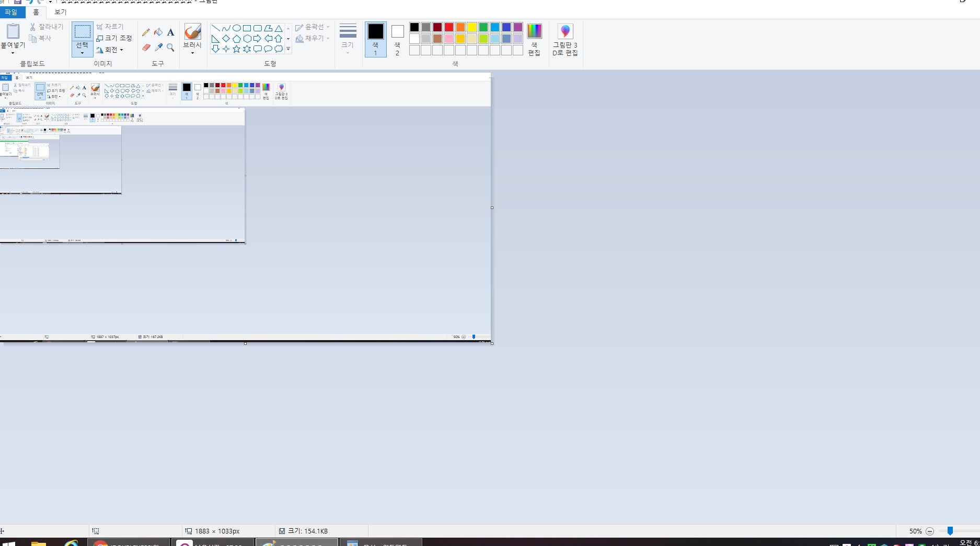This screenshot has height=546, width=980.
Task: Open the 선택 selection options dropdown
Action: tap(82, 53)
